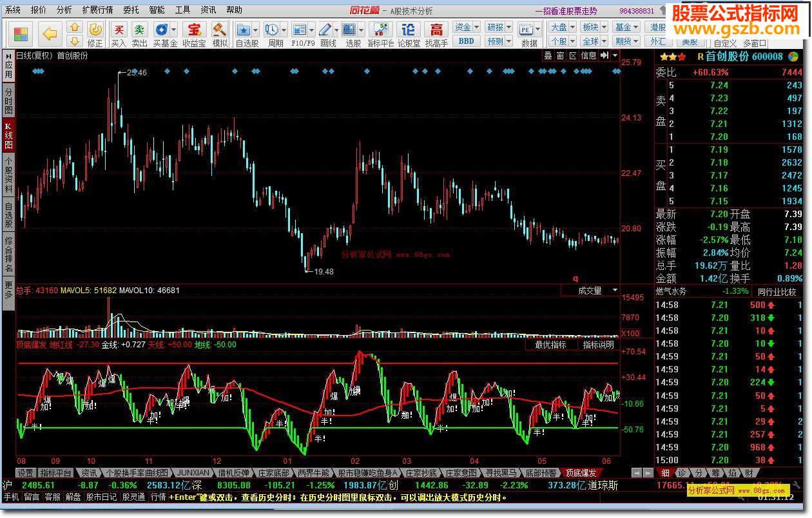Image resolution: width=812 pixels, height=518 pixels.
Task: Click the yellow up arrow icon
Action: coord(75,28)
